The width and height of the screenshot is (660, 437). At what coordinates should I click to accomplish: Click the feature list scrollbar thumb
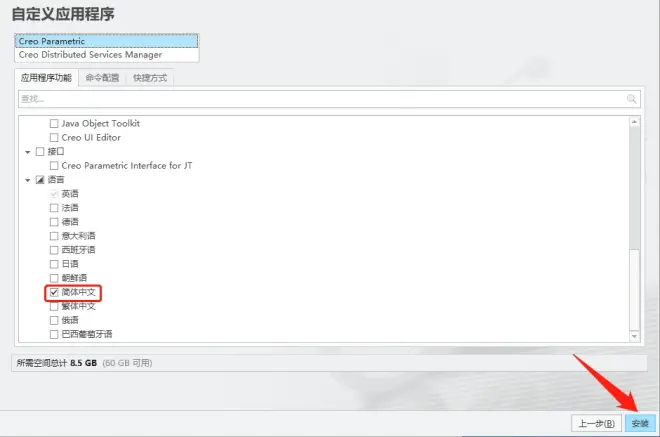[x=634, y=290]
